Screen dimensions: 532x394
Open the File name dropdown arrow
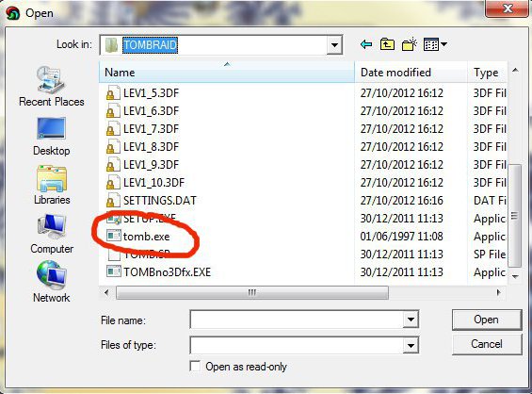[x=411, y=320]
